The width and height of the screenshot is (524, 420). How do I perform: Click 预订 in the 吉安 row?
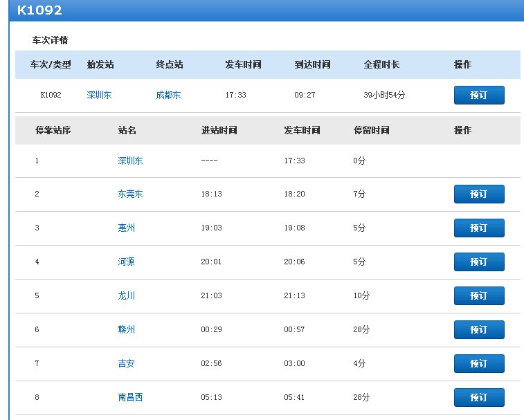(x=478, y=363)
